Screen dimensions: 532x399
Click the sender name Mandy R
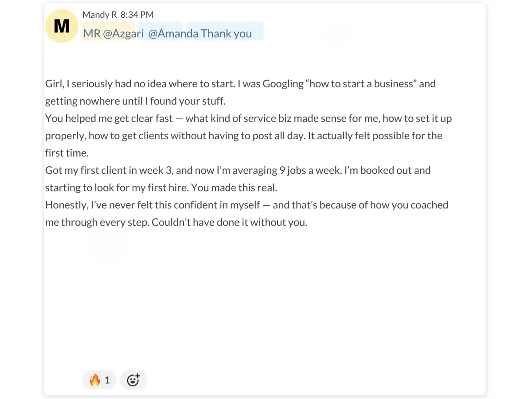click(x=100, y=15)
